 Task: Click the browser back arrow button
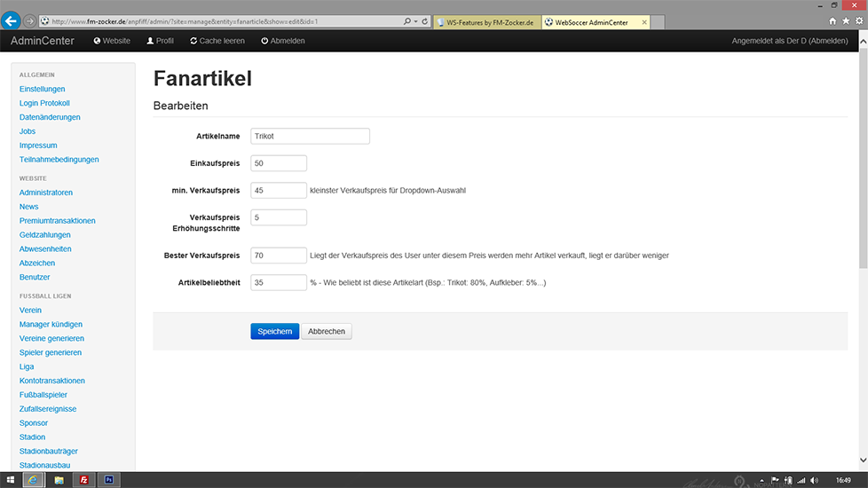coord(12,20)
